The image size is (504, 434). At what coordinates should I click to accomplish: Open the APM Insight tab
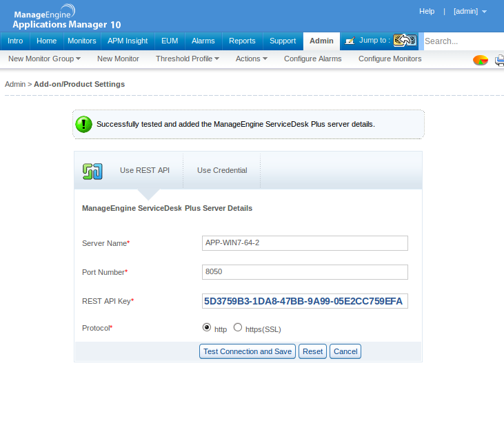tap(128, 41)
